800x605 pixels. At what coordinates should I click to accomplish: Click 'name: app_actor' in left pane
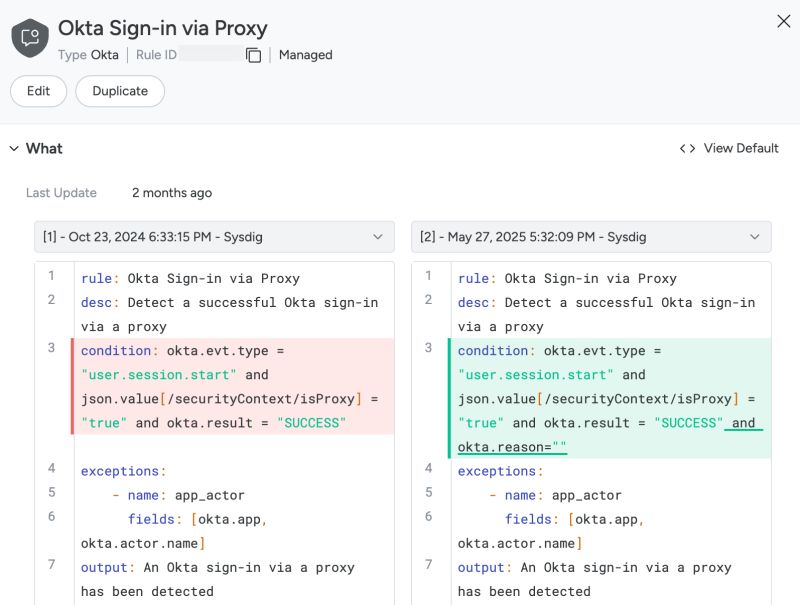point(186,495)
